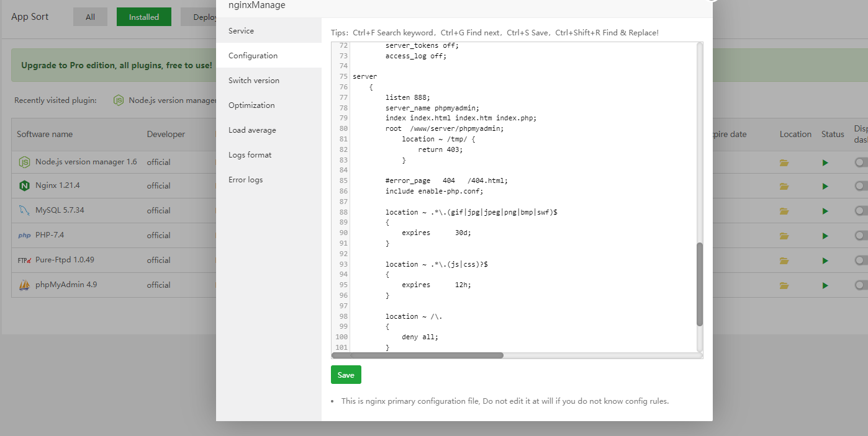The image size is (868, 436).
Task: Open the Service tab in nginxManage
Action: [269, 31]
